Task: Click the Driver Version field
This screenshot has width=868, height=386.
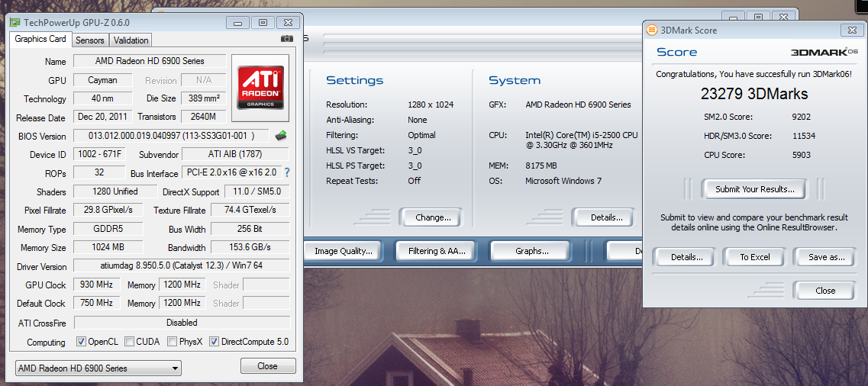Action: 182,266
